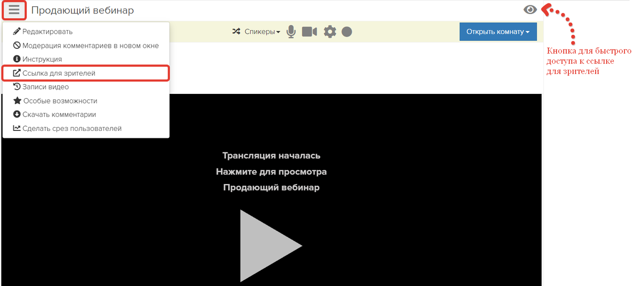644x286 pixels.
Task: Click the eye icon for viewer link
Action: [530, 10]
